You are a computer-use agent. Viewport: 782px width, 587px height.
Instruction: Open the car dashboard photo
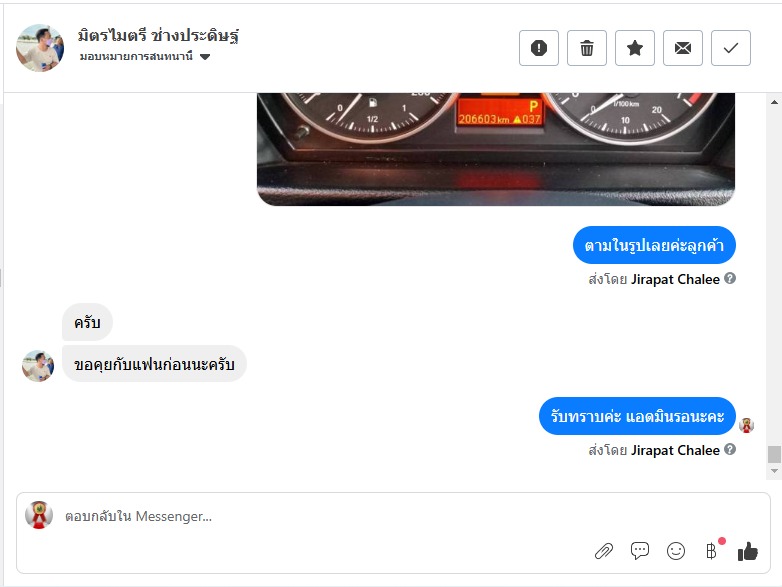pos(496,149)
